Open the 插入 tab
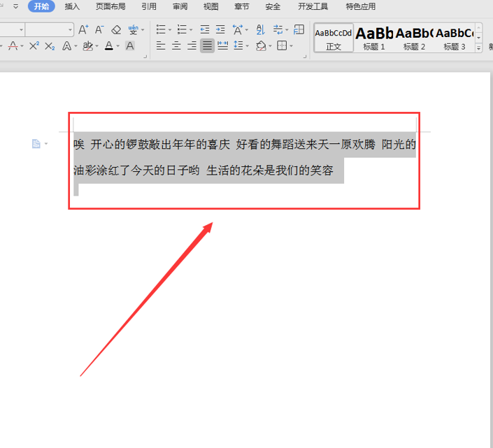This screenshot has height=448, width=493. 72,6
